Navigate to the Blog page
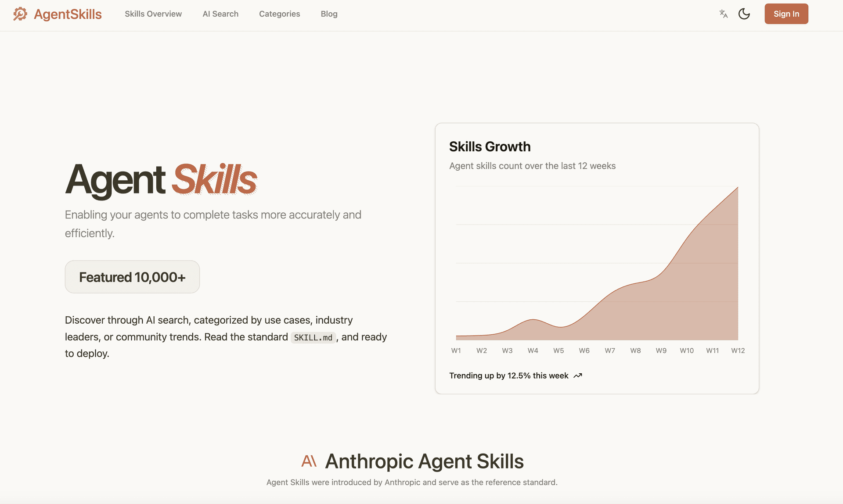843x504 pixels. (329, 14)
